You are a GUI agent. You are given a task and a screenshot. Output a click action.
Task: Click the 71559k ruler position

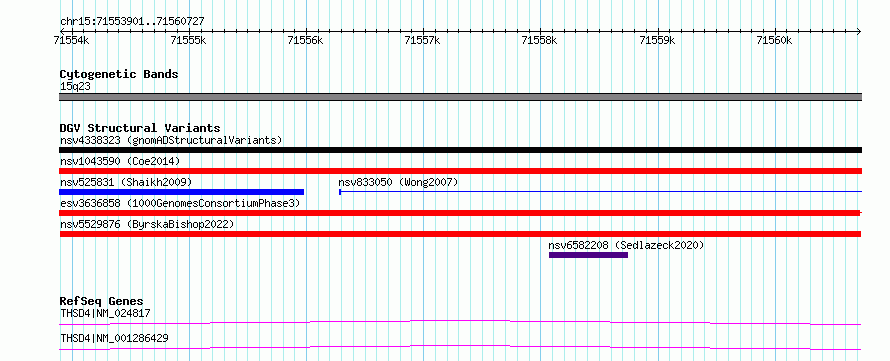tap(657, 41)
